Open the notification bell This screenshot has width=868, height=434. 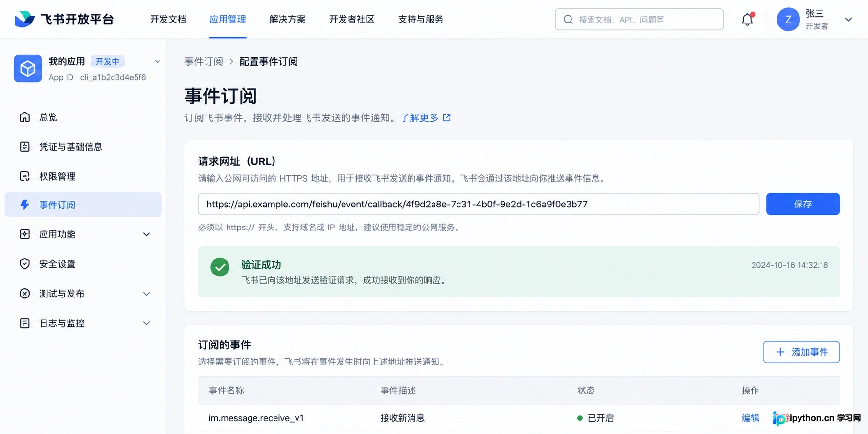point(747,19)
